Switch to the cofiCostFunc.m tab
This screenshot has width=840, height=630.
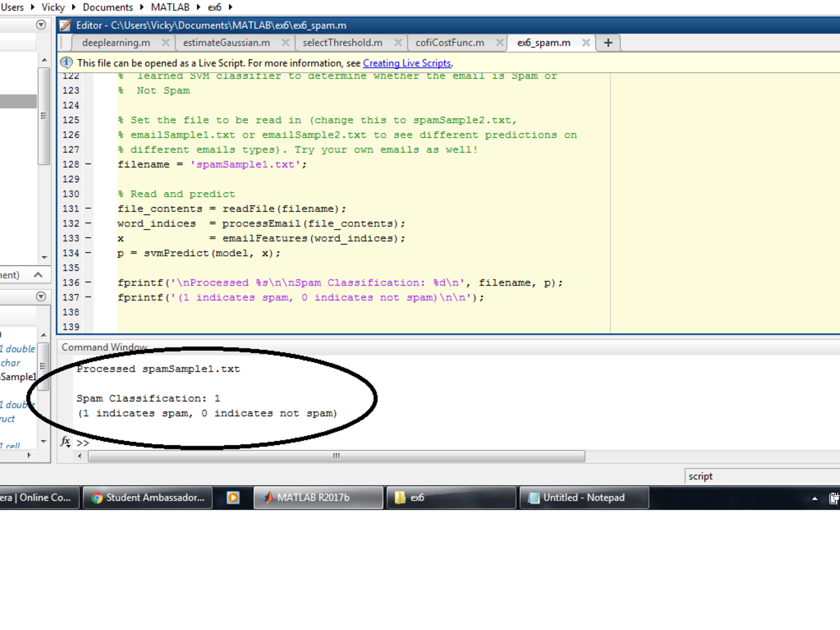(450, 43)
